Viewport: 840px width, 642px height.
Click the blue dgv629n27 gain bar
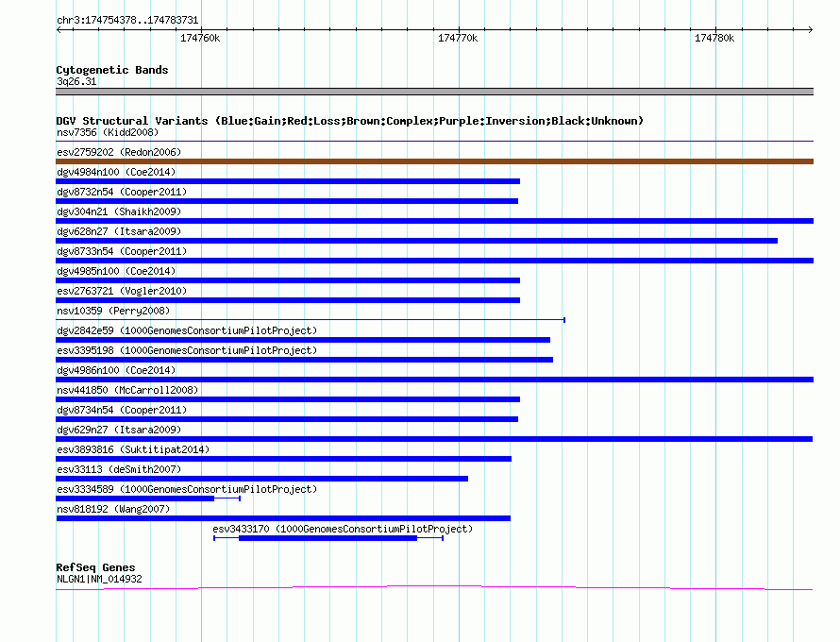(x=434, y=439)
